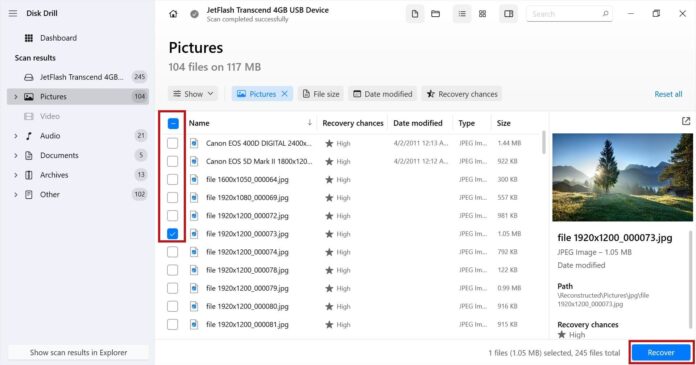Image resolution: width=696 pixels, height=365 pixels.
Task: Click the file icon of file 1920x1080_000069.jpg
Action: click(194, 197)
